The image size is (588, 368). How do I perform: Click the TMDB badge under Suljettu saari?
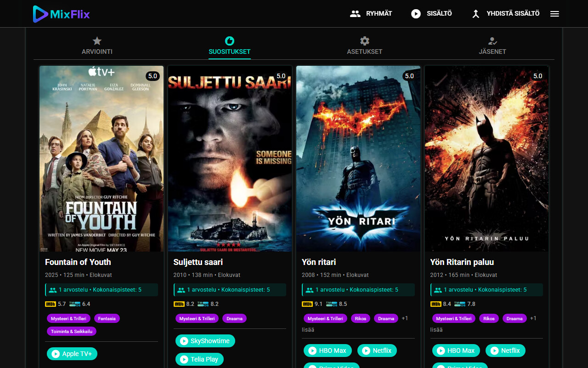(x=203, y=304)
